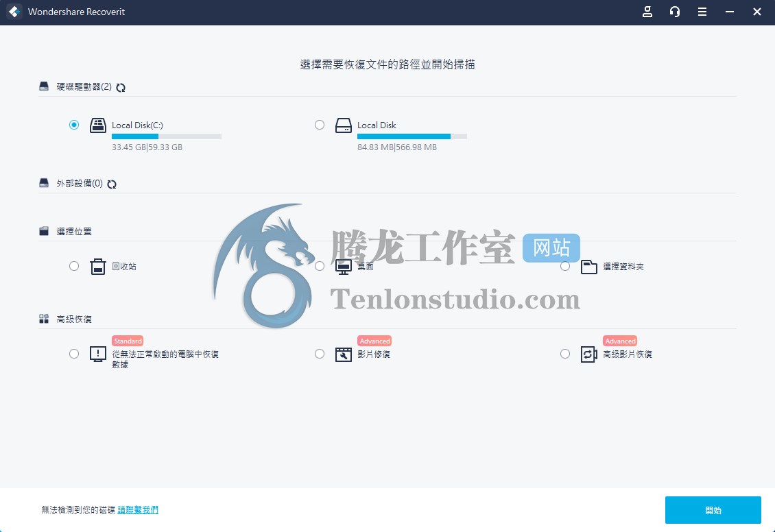
Task: Refresh the external devices list
Action: pyautogui.click(x=112, y=184)
